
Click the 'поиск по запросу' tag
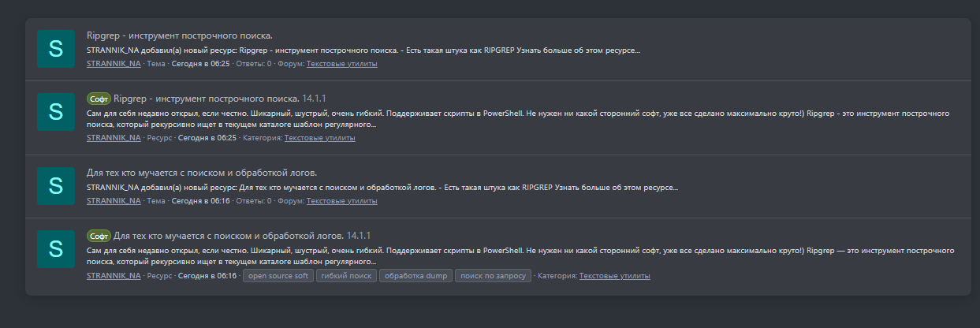[493, 276]
